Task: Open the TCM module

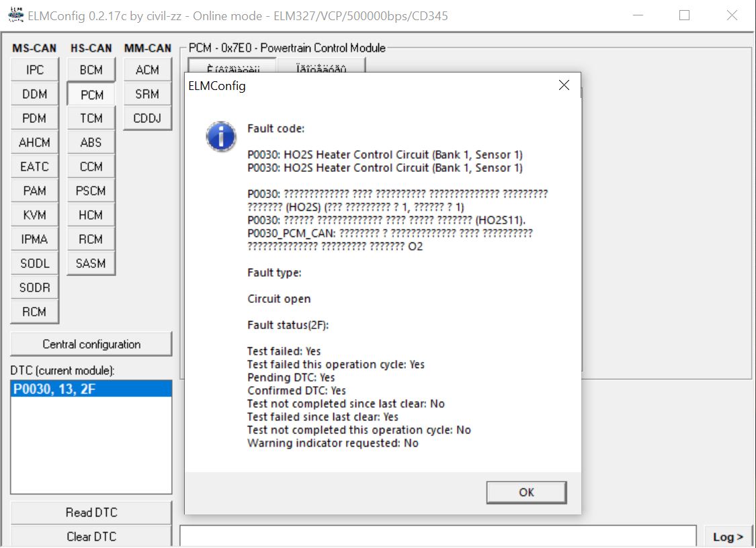Action: coord(91,118)
